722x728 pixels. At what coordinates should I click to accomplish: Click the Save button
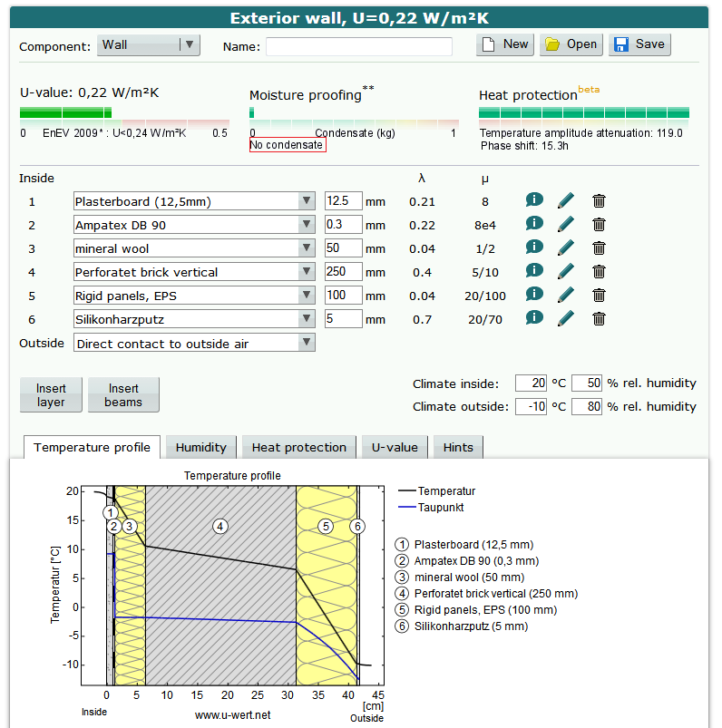pyautogui.click(x=640, y=44)
